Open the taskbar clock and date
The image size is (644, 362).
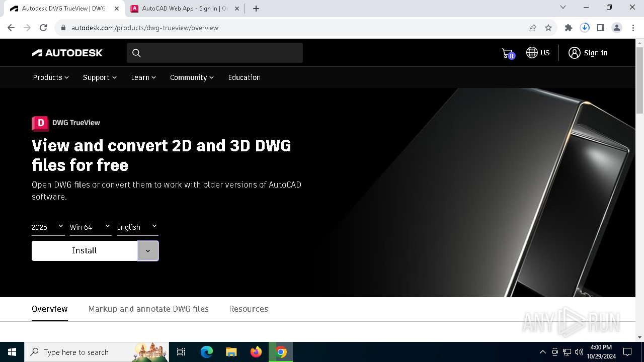(x=601, y=352)
